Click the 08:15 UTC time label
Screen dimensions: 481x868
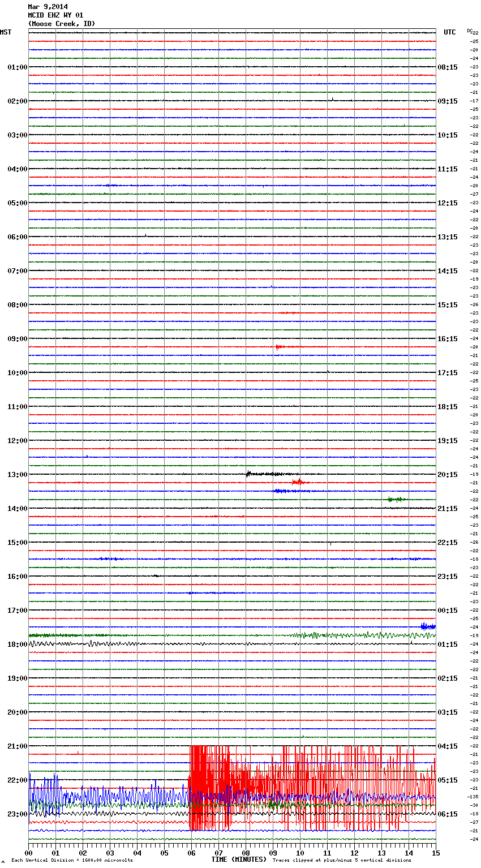(448, 67)
